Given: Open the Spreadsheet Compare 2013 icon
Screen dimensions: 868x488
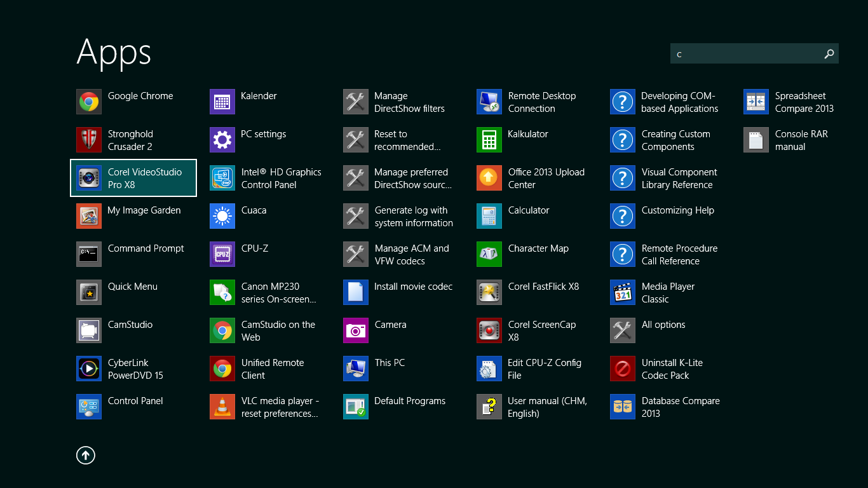Looking at the screenshot, I should pyautogui.click(x=756, y=102).
